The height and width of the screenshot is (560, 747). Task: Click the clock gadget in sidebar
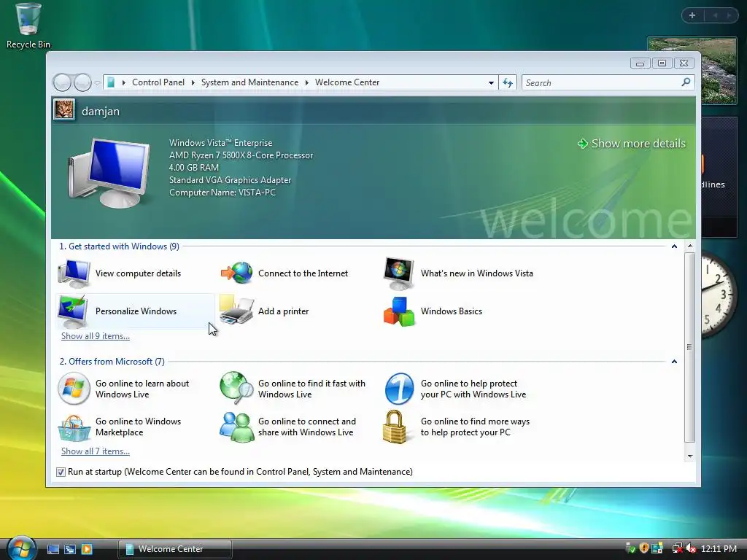[x=719, y=295]
